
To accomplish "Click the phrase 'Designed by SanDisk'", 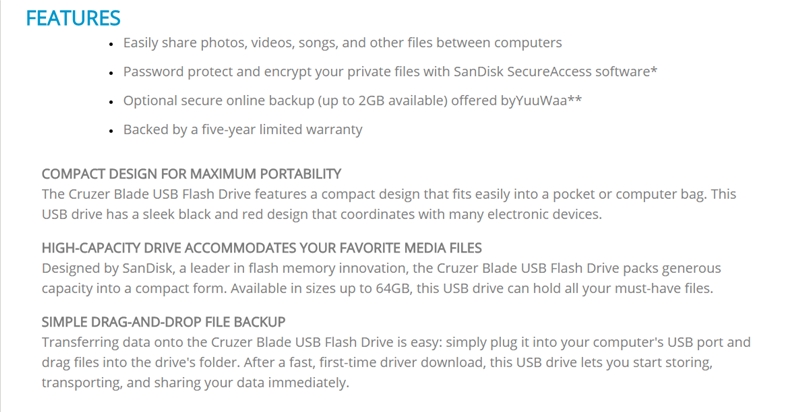I will (107, 268).
